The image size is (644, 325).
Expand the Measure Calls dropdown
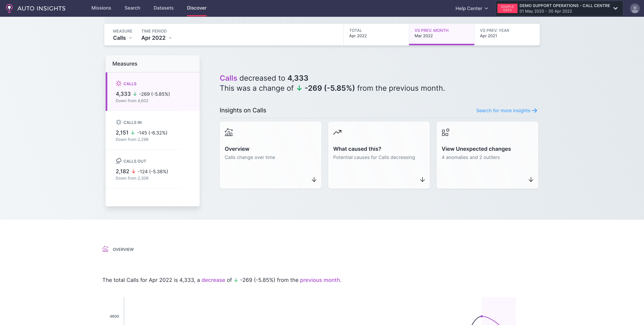click(x=122, y=38)
